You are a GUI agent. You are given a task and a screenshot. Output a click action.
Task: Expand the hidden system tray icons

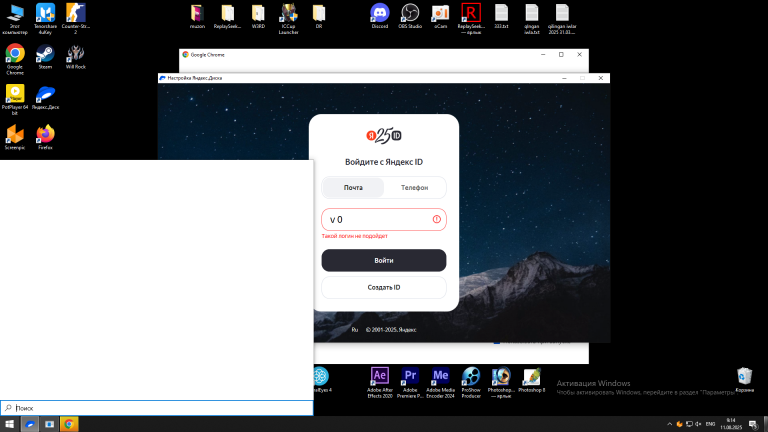(x=670, y=424)
